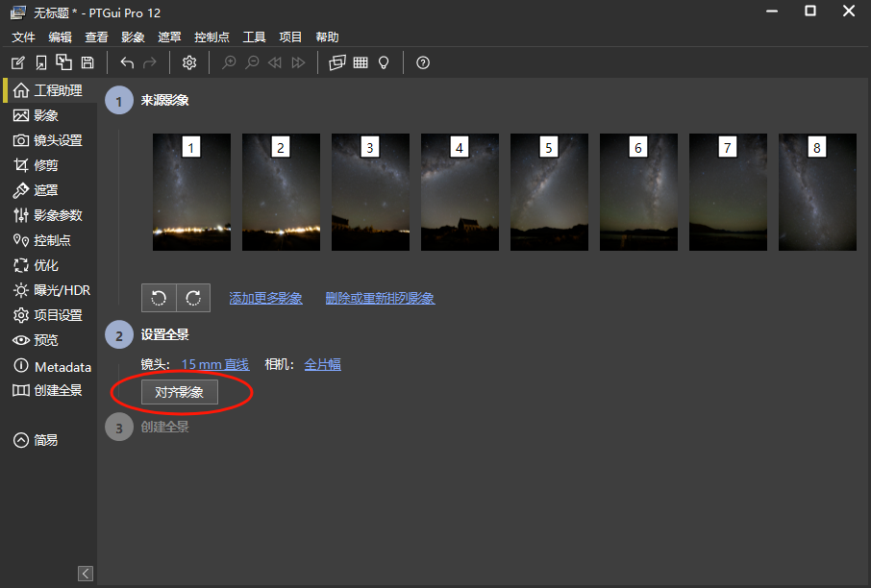This screenshot has height=588, width=871.
Task: Open the 遮罩 sidebar tab
Action: (49, 190)
